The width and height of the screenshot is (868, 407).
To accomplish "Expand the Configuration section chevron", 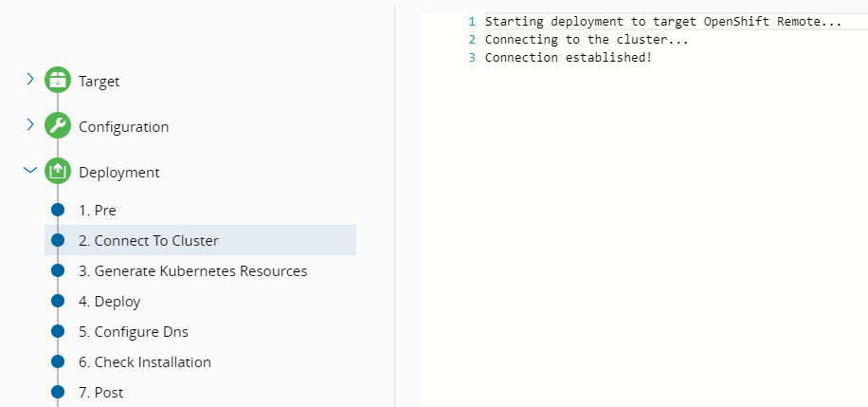I will coord(30,125).
